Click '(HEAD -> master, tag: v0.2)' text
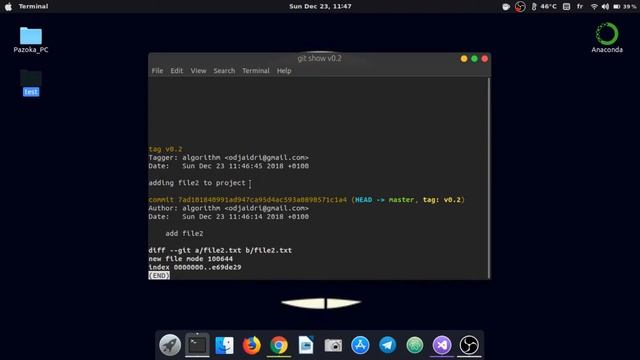640x360 pixels. tap(408, 200)
